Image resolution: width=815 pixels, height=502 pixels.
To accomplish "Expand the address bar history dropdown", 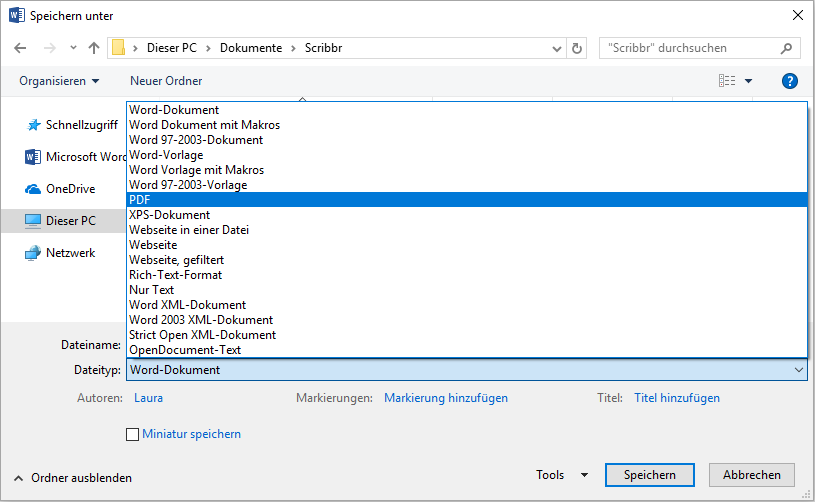I will pos(557,49).
